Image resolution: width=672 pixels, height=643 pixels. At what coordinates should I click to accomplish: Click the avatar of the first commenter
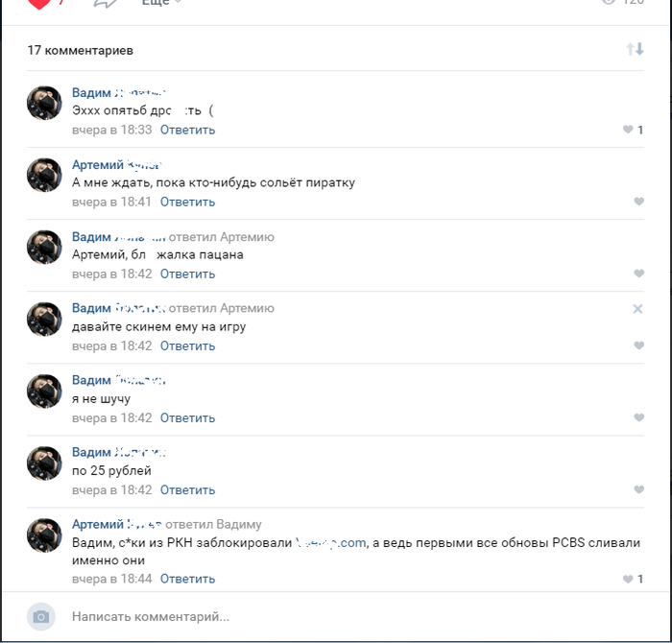[x=44, y=103]
